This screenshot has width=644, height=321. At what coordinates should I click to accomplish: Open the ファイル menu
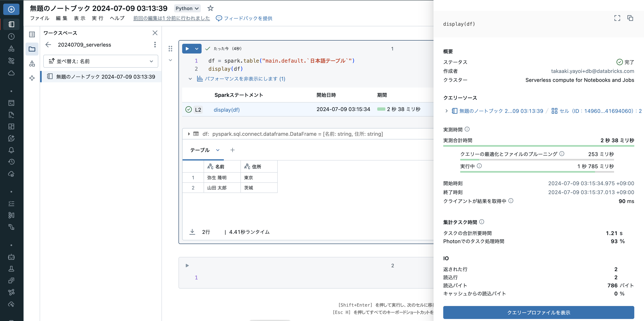[39, 18]
